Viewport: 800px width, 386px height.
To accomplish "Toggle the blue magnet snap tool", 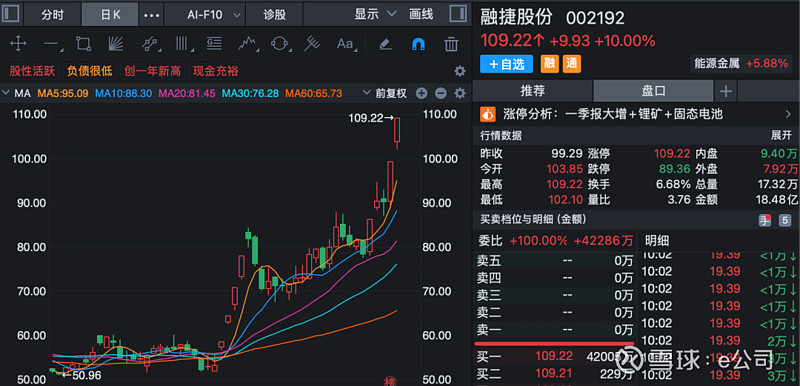I will click(x=418, y=44).
